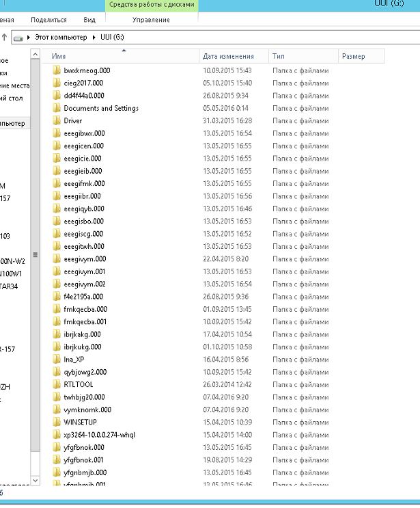
Task: Sort by Дата изменения column header
Action: coord(228,56)
